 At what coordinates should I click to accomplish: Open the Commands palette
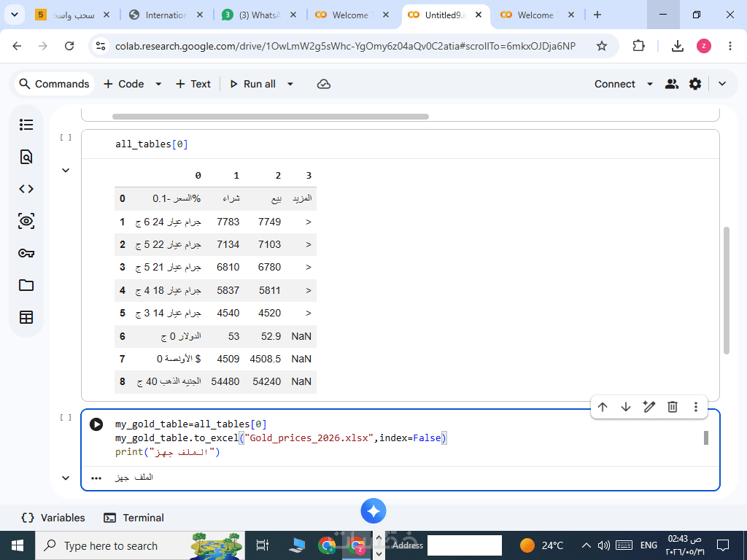(x=54, y=85)
